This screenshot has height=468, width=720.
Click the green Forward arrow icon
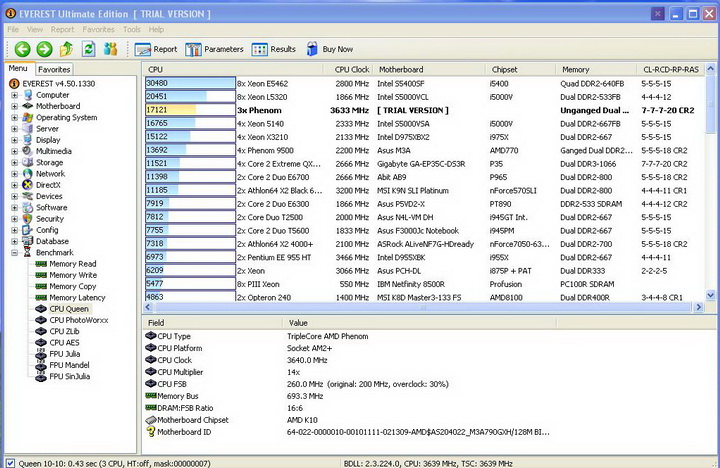coord(45,49)
